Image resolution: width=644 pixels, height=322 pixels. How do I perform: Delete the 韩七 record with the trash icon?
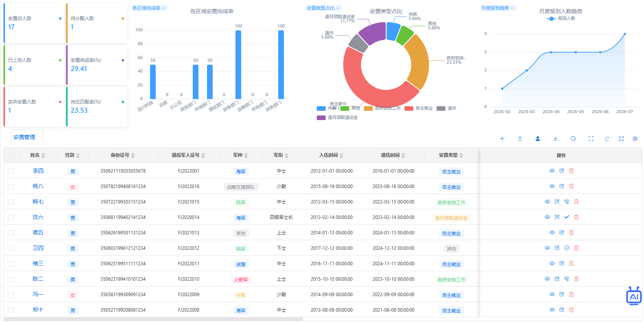576,202
